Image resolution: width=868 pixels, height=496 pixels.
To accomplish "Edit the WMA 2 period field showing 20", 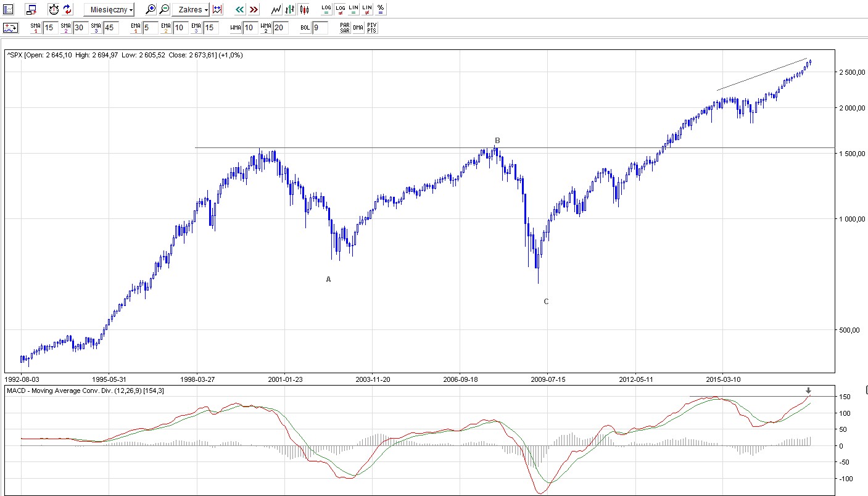I will pyautogui.click(x=281, y=28).
